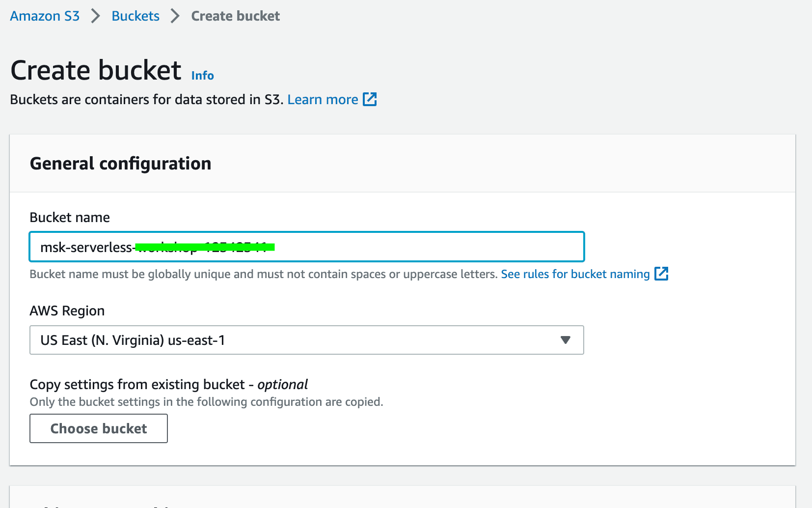Click the Copy settings from existing bucket label

tap(169, 385)
